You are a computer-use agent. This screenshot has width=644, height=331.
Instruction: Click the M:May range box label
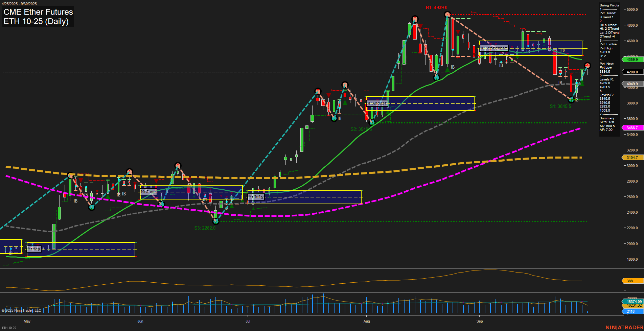(34, 249)
